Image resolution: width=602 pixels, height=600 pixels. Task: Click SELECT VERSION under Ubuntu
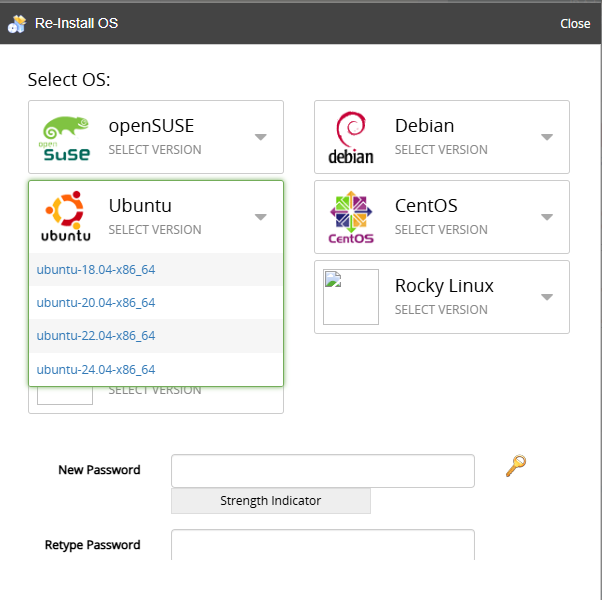(155, 230)
